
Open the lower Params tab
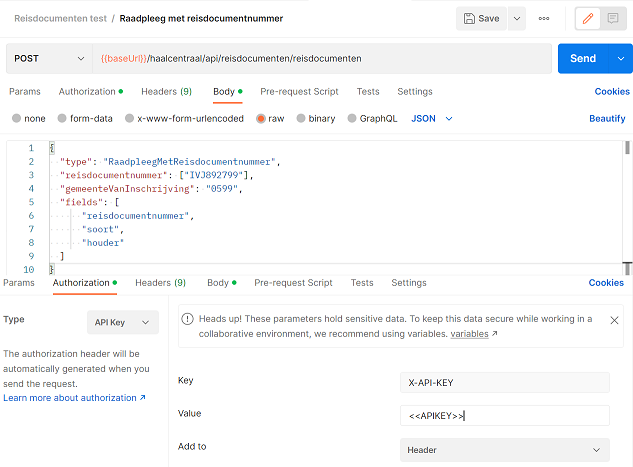pos(19,283)
